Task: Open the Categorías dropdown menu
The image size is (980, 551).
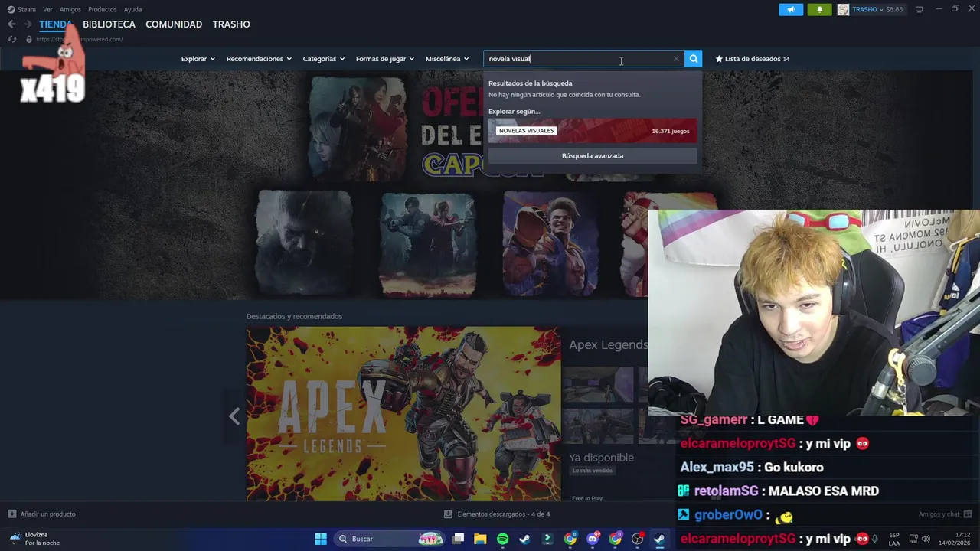Action: click(x=323, y=59)
